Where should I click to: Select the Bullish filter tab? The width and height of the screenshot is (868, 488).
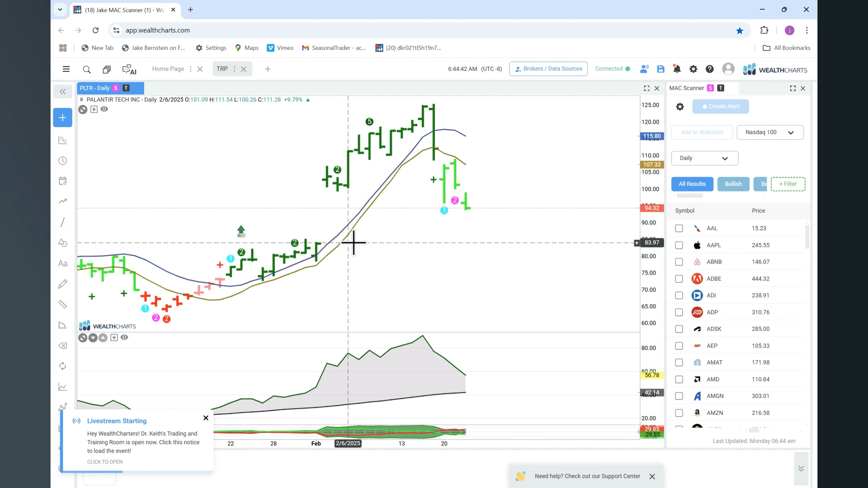tap(733, 184)
